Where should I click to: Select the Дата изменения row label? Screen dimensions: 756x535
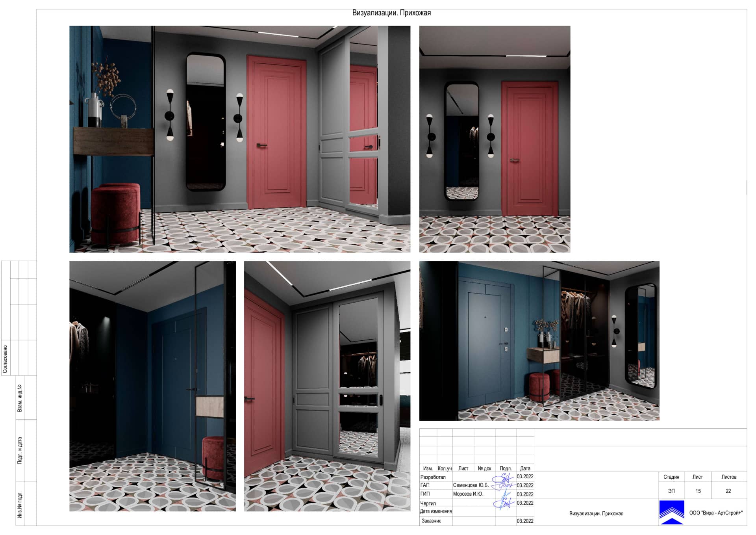(436, 511)
